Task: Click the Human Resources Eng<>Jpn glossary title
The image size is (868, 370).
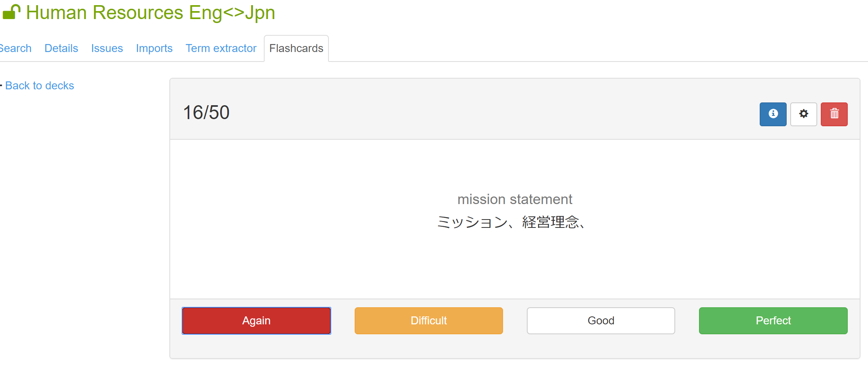Action: (150, 13)
